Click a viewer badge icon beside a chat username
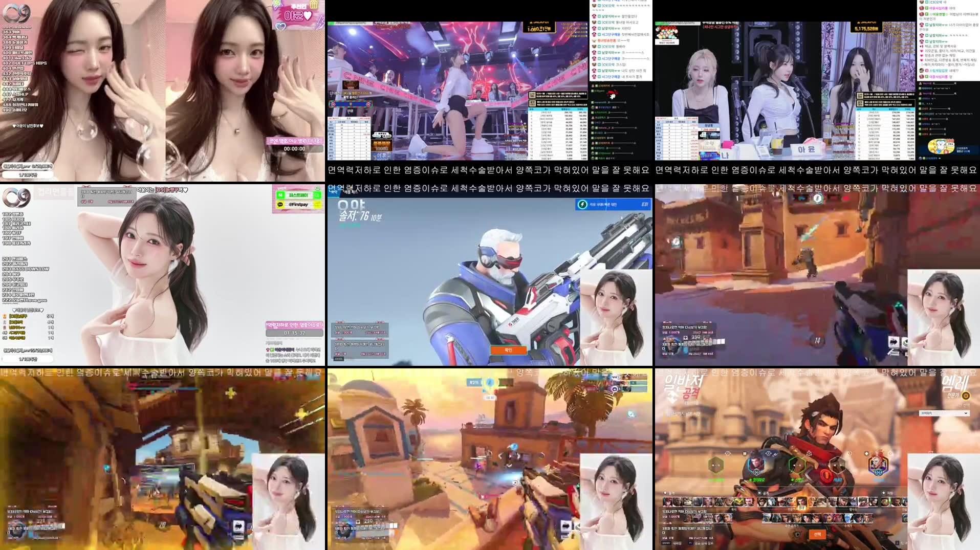 tap(594, 15)
